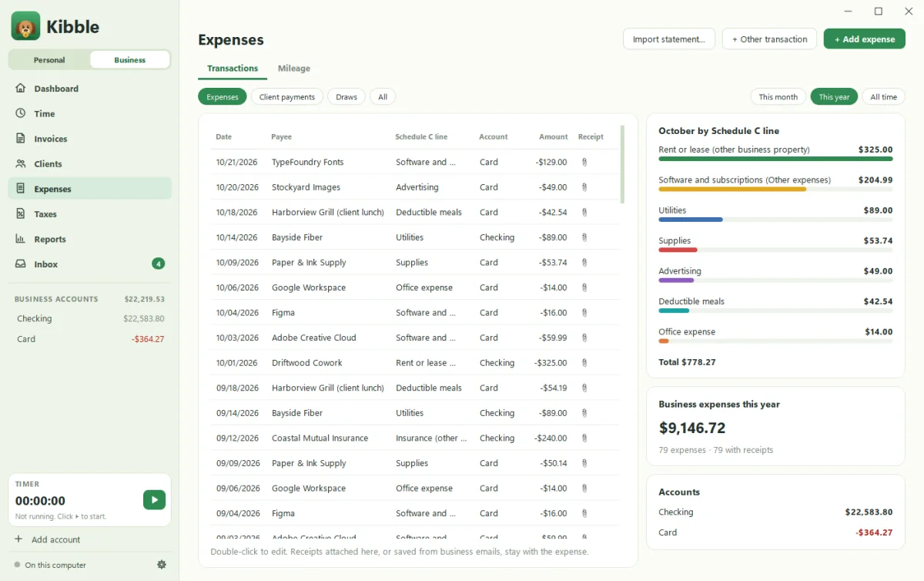
Task: Open Taxes via its sidebar icon
Action: (21, 213)
